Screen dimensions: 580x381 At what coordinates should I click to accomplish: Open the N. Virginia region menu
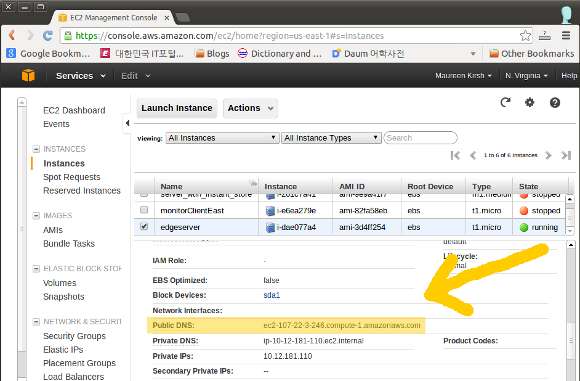click(526, 76)
